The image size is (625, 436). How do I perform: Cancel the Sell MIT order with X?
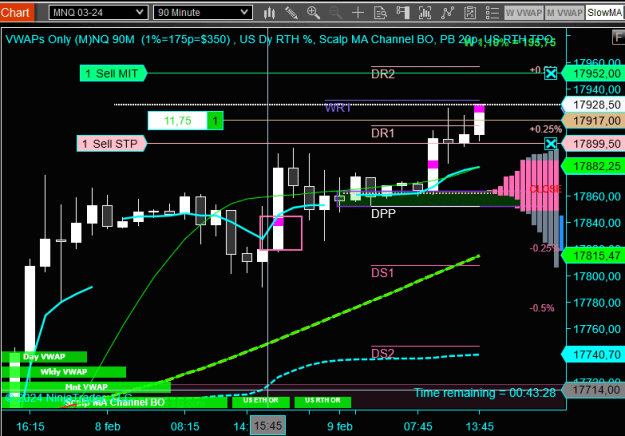coord(550,73)
